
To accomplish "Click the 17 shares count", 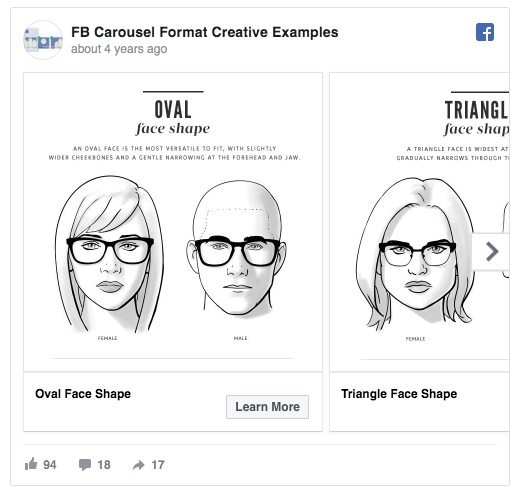I will pos(158,465).
